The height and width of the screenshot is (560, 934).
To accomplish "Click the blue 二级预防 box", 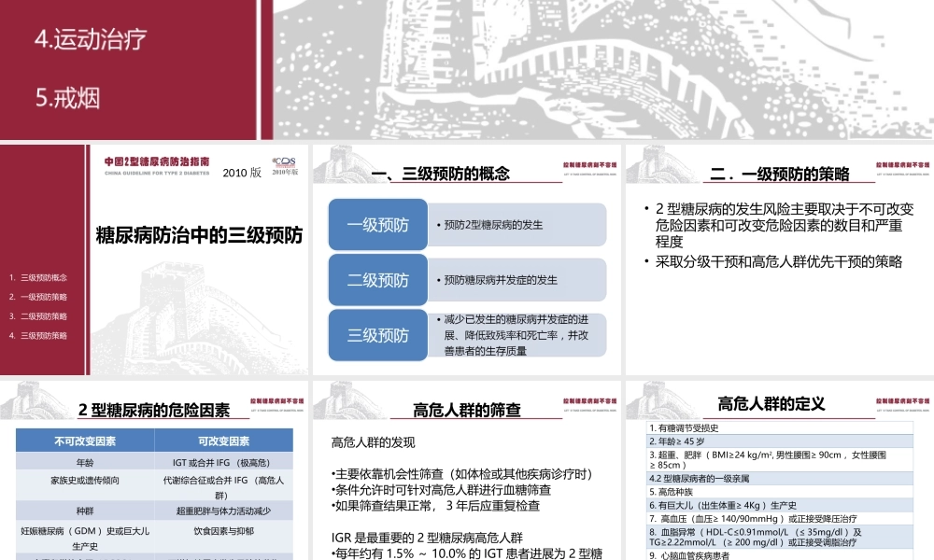I will [376, 279].
